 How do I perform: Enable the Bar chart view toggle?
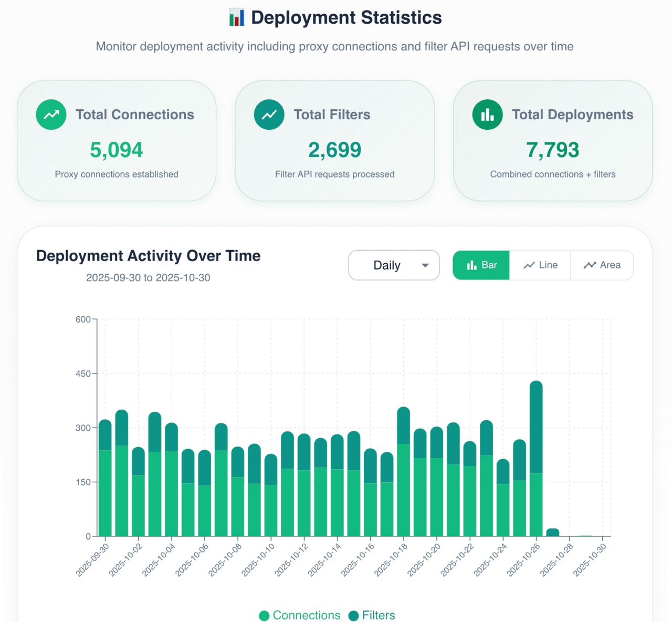tap(481, 265)
